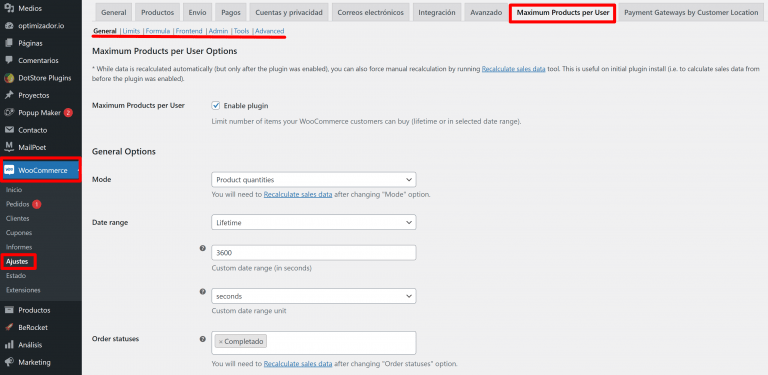Click the DotStore Plugins icon
This screenshot has width=768, height=375.
tap(8, 78)
